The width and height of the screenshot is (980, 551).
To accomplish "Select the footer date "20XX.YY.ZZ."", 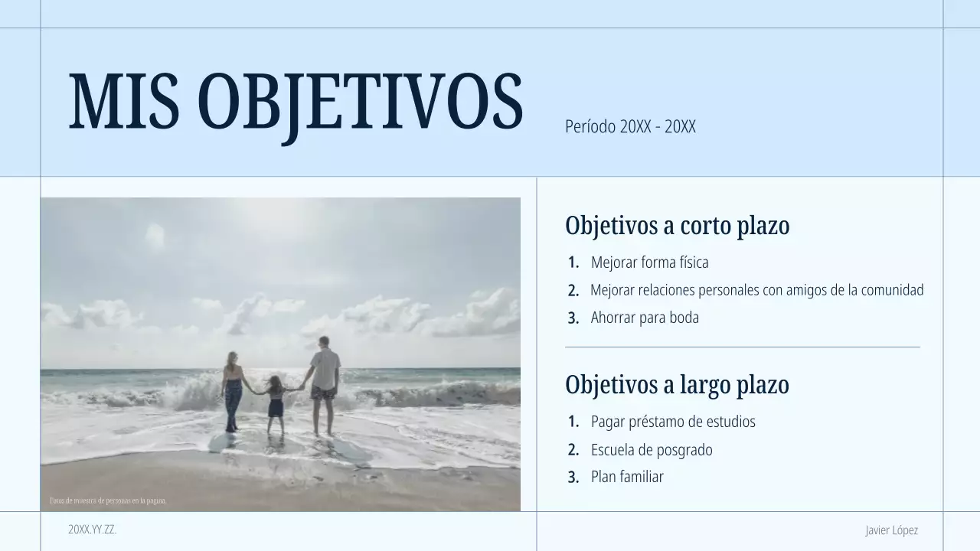I will point(93,530).
